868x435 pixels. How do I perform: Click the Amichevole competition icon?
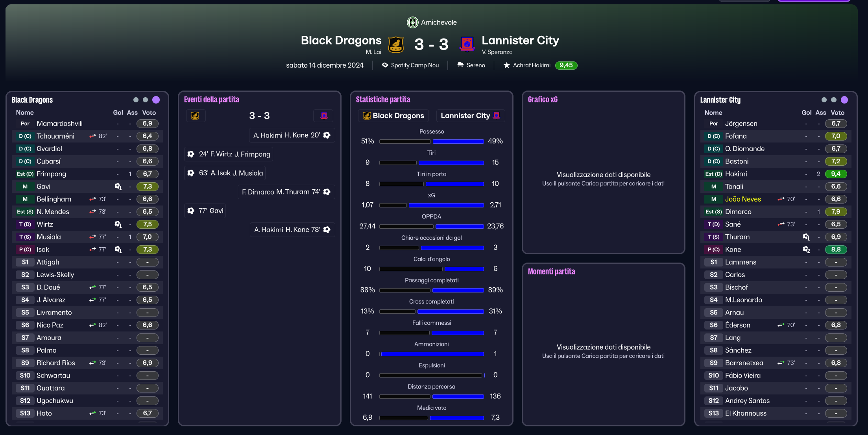[x=412, y=22]
